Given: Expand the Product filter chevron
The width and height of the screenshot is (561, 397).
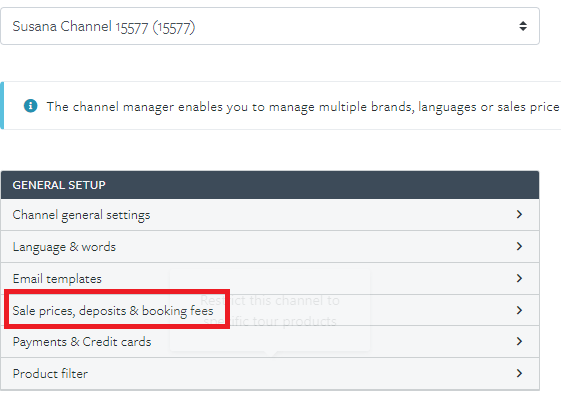Looking at the screenshot, I should pos(519,373).
